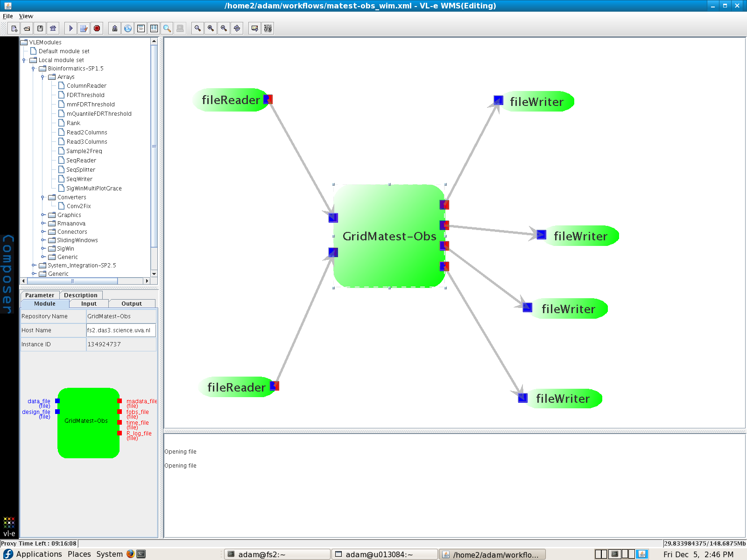Open the Firefox launcher in the taskbar
This screenshot has width=747, height=560.
pyautogui.click(x=130, y=554)
